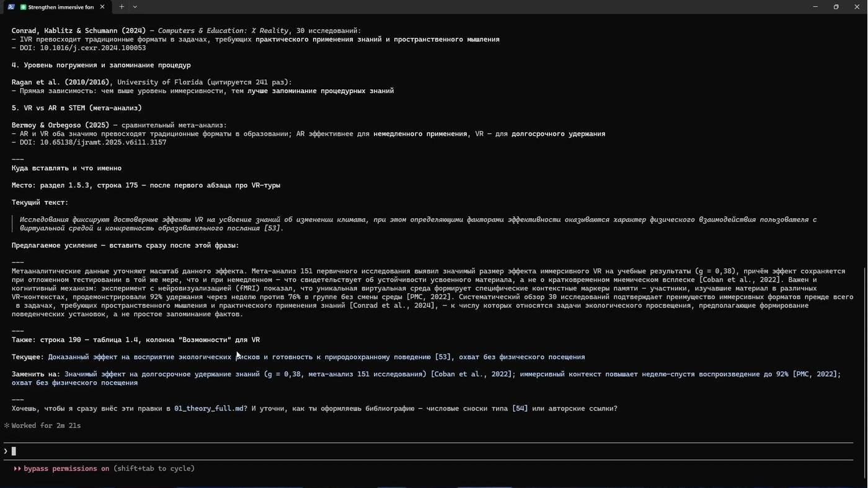Select the 'Strengthen immersive for' tab
Image resolution: width=868 pixels, height=488 pixels.
tap(61, 7)
